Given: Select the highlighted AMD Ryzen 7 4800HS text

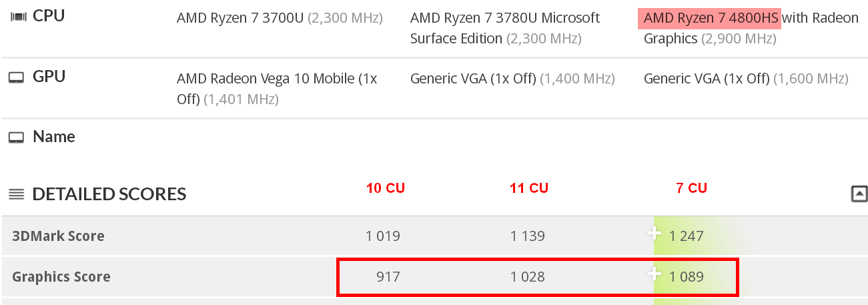Looking at the screenshot, I should click(711, 18).
